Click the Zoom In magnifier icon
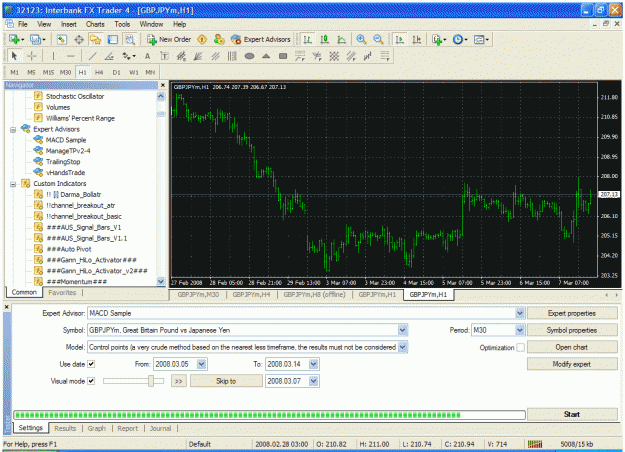 coord(361,39)
